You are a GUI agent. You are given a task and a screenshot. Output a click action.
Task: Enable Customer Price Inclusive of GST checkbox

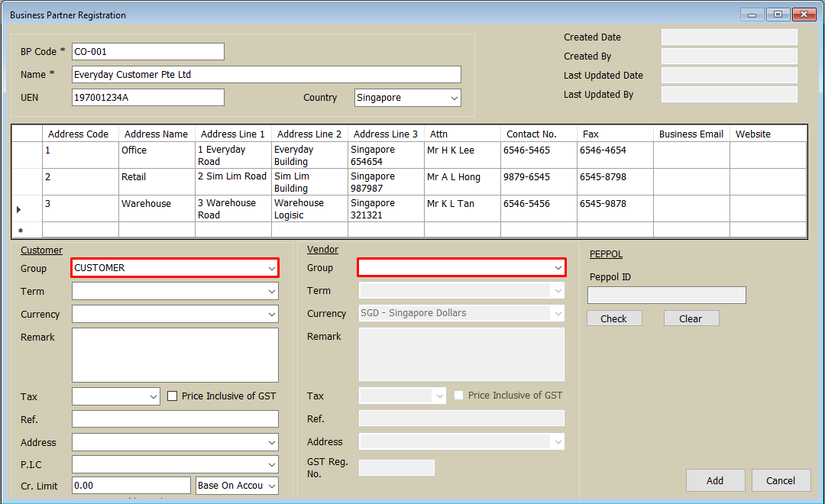(x=172, y=396)
